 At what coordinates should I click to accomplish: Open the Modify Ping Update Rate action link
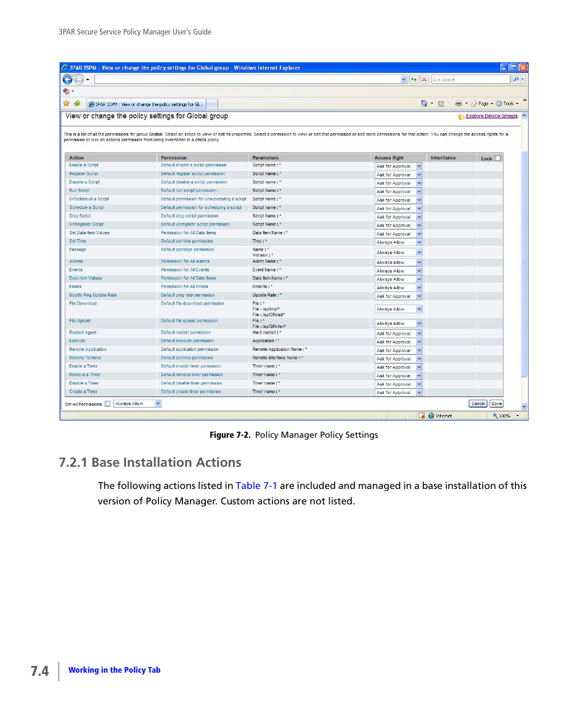point(92,295)
